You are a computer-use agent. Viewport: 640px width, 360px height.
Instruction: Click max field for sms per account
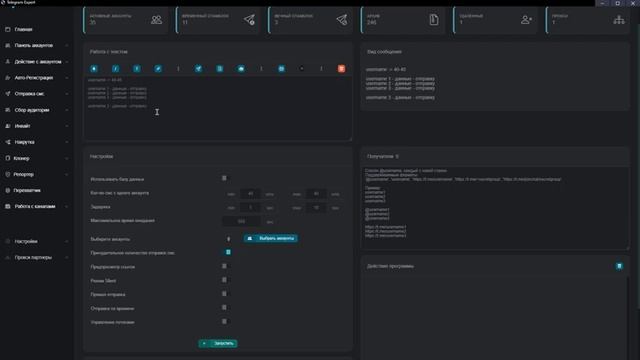click(316, 194)
